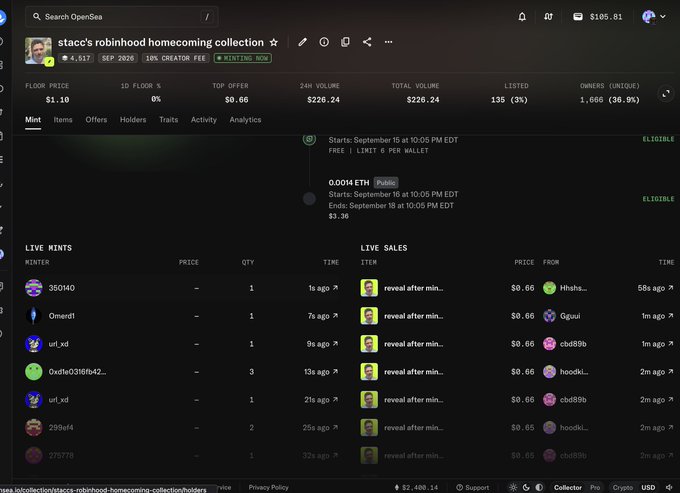This screenshot has height=493, width=680.
Task: Open the Traits tab
Action: coord(169,120)
